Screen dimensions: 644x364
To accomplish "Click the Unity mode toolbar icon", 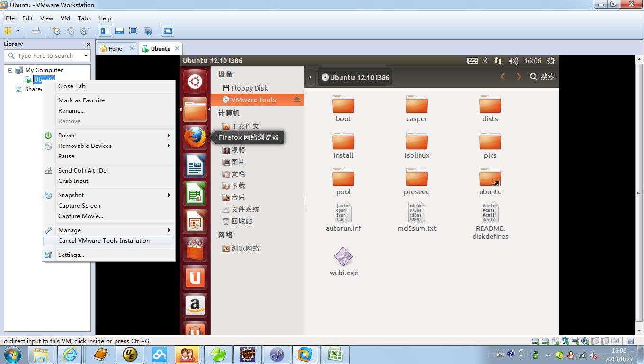I will [x=148, y=31].
